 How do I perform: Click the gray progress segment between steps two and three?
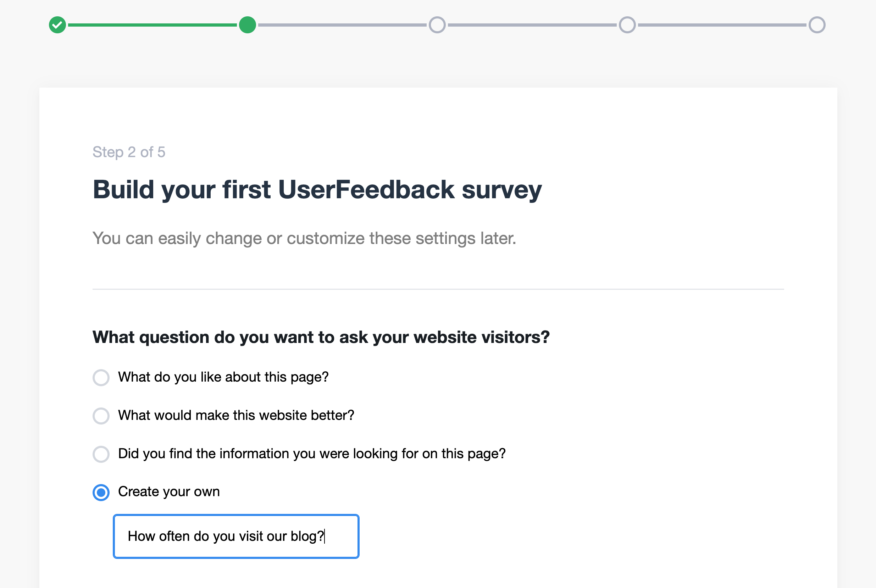[x=342, y=25]
